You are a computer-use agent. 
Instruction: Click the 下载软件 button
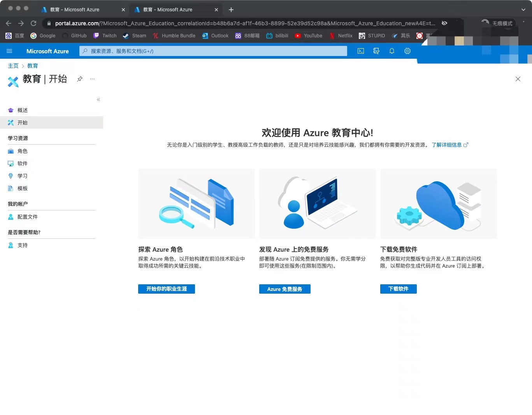click(x=399, y=289)
